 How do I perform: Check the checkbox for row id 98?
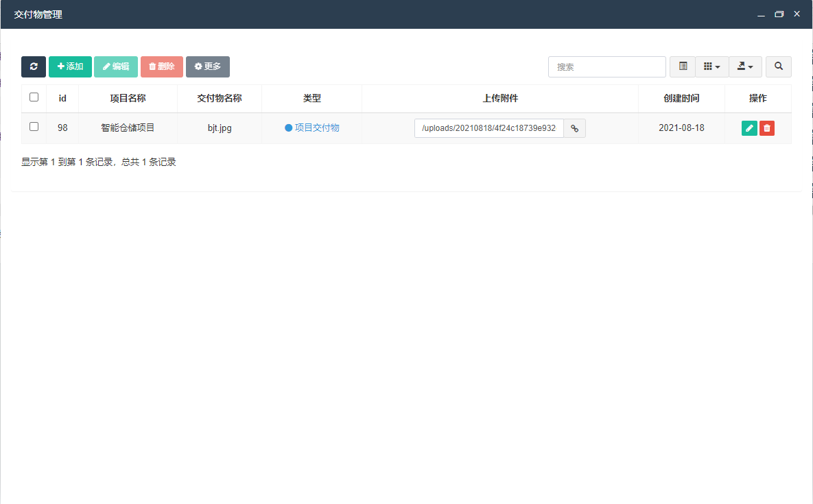point(34,126)
